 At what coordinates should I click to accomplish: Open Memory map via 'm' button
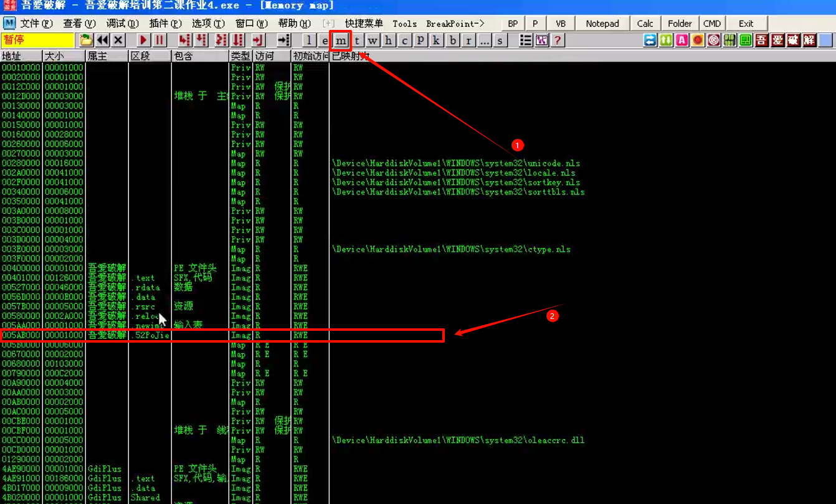(341, 40)
